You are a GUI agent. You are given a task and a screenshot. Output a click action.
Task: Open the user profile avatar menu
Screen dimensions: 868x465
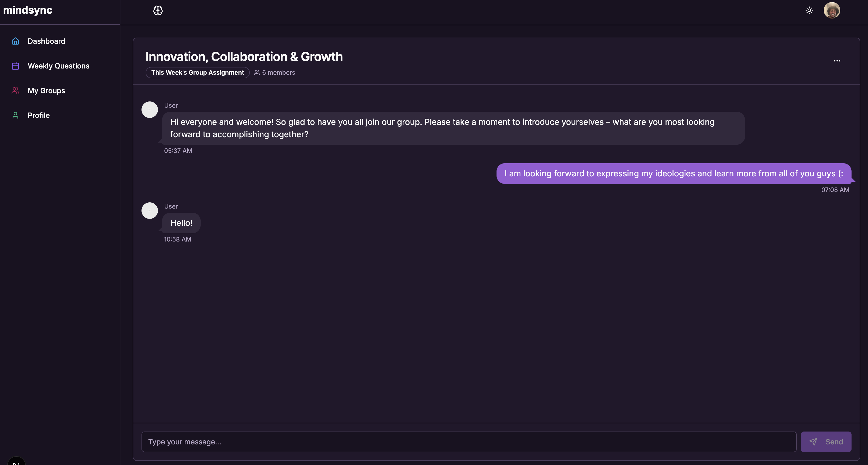[831, 11]
